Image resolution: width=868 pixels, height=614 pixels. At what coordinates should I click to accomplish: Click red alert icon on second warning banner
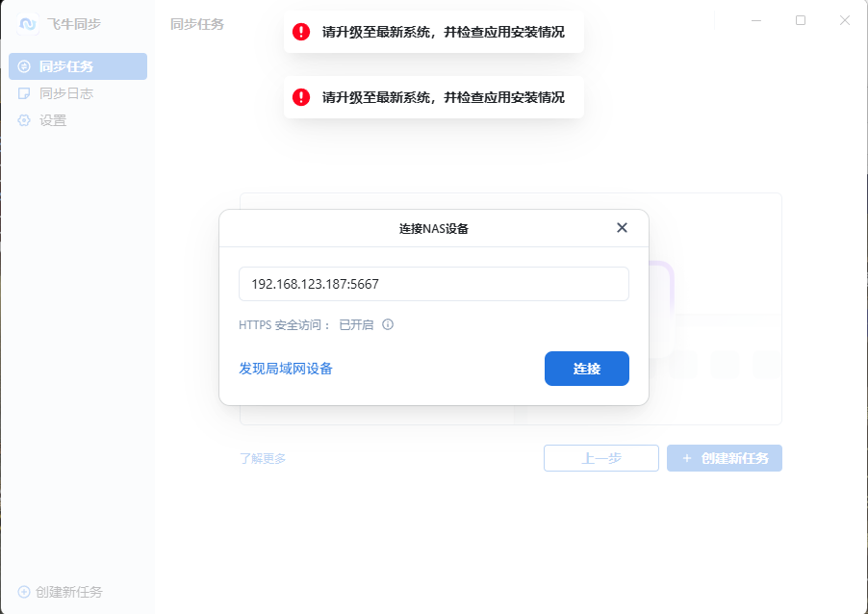299,97
